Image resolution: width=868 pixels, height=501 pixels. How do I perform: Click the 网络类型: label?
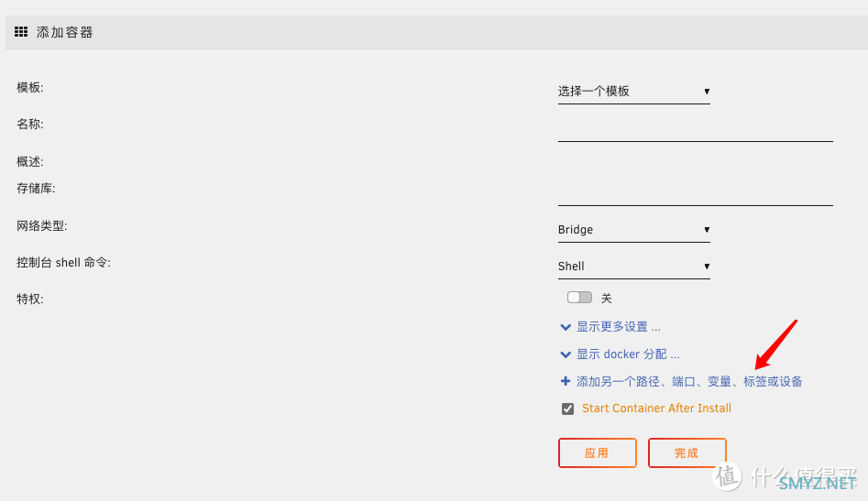pyautogui.click(x=42, y=225)
